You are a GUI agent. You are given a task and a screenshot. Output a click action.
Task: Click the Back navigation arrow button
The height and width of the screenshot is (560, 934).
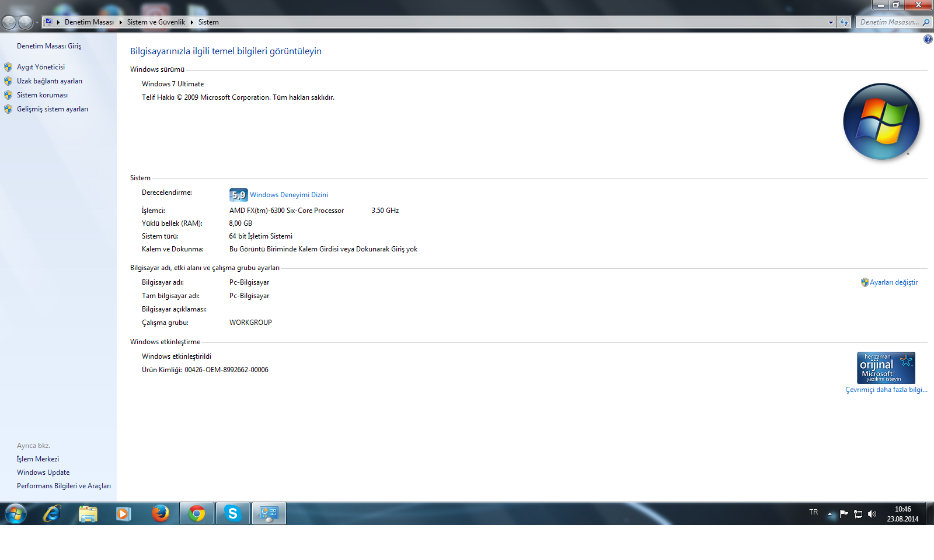(9, 22)
